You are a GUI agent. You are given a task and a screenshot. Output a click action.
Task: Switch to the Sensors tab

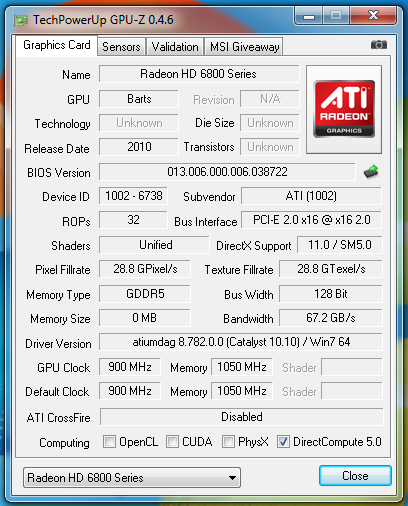tap(121, 47)
